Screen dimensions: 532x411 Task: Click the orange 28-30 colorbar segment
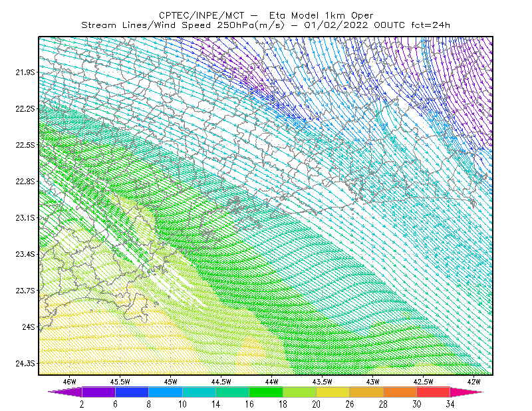click(400, 392)
